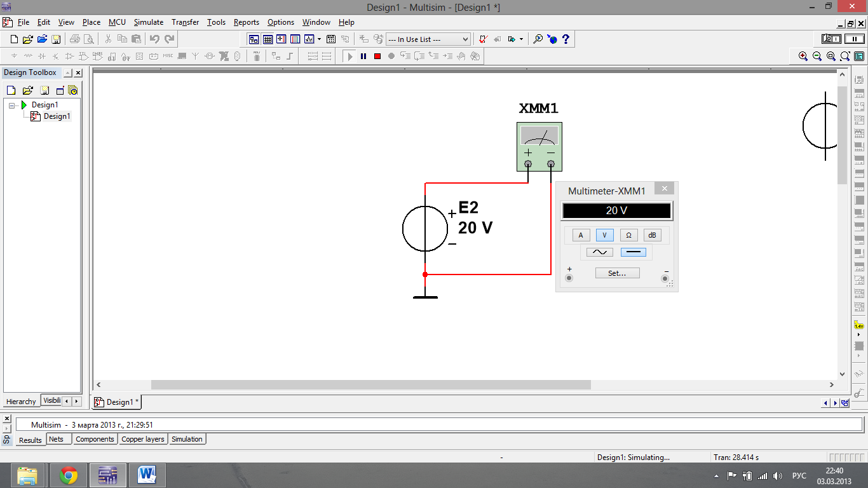868x488 pixels.
Task: Start simulation with the Run play button
Action: [x=349, y=56]
